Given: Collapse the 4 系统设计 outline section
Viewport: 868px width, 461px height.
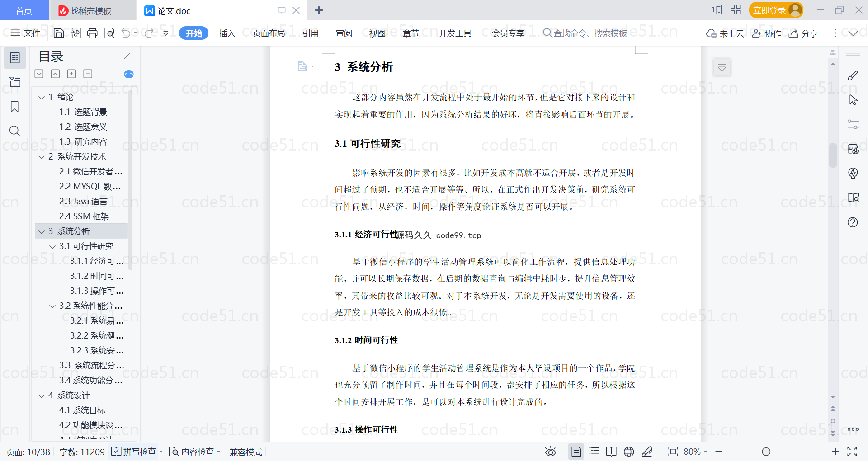Looking at the screenshot, I should pyautogui.click(x=42, y=395).
